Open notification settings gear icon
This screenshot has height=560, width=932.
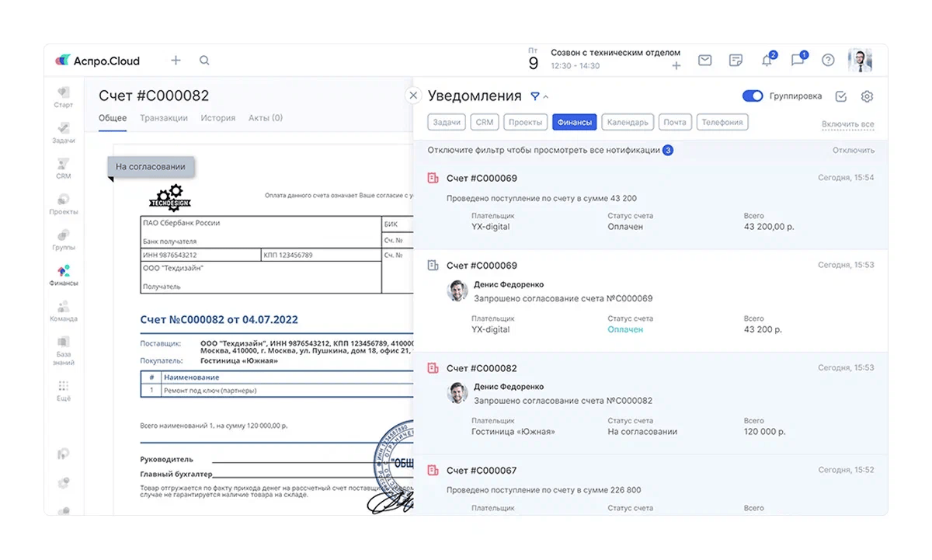[x=868, y=96]
